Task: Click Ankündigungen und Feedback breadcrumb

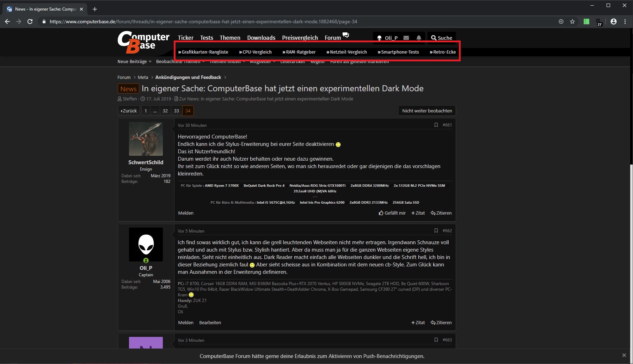Action: click(x=188, y=77)
